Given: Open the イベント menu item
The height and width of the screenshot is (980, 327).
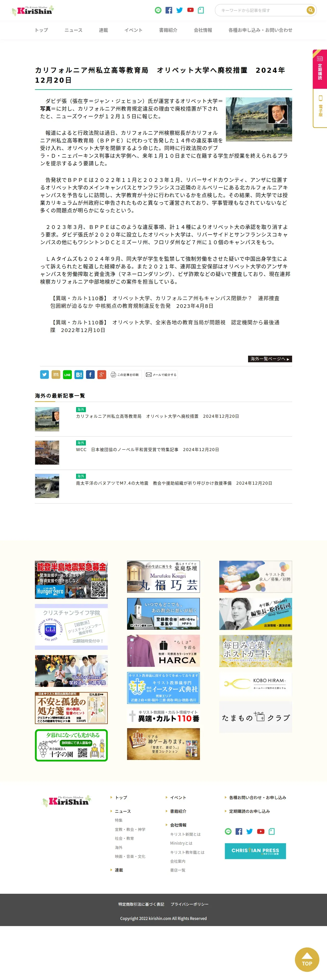Looking at the screenshot, I should 133,30.
